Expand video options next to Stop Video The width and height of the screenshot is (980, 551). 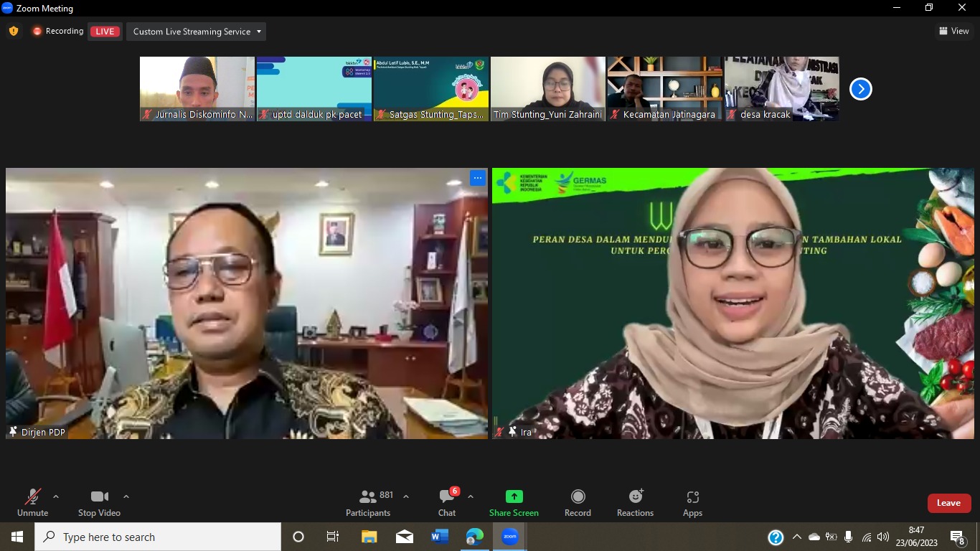click(x=126, y=496)
